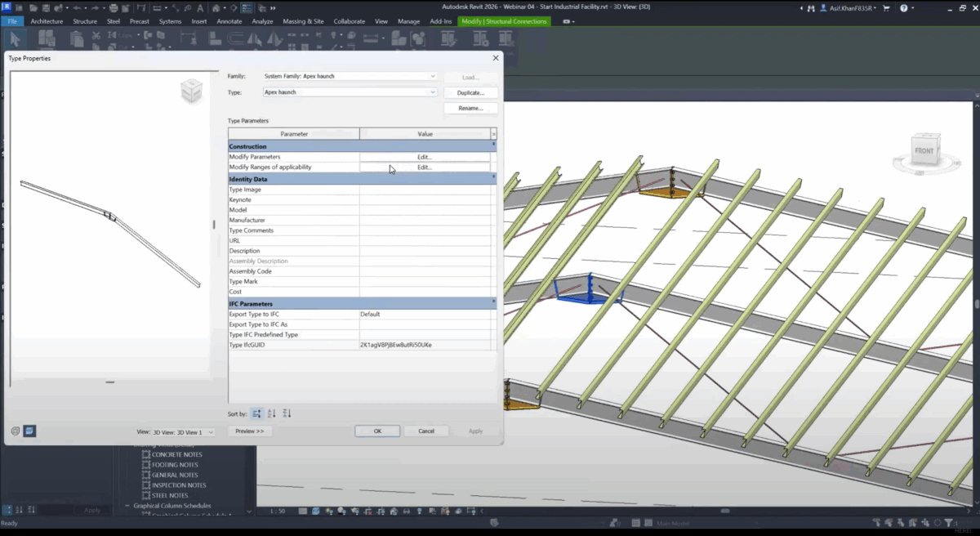
Task: Open the view scale 1:50 selector
Action: coord(278,511)
